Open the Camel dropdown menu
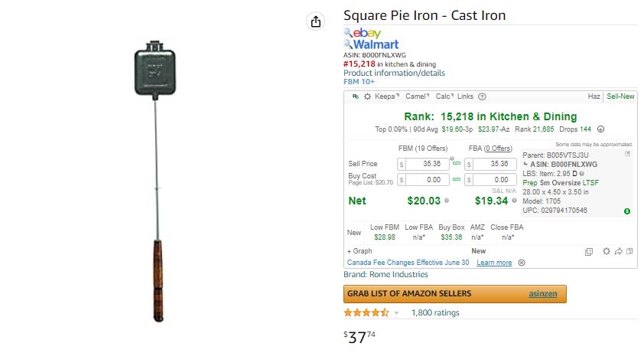This screenshot has height=353, width=644. point(417,96)
